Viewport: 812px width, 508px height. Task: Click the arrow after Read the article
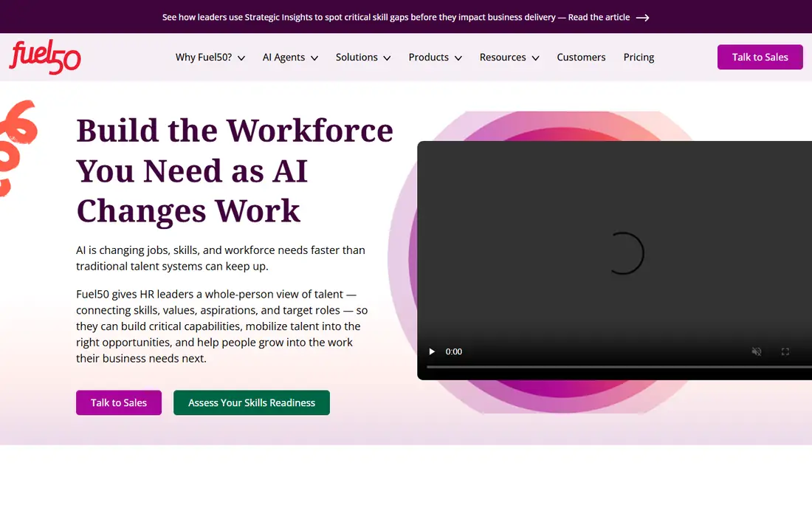[643, 18]
